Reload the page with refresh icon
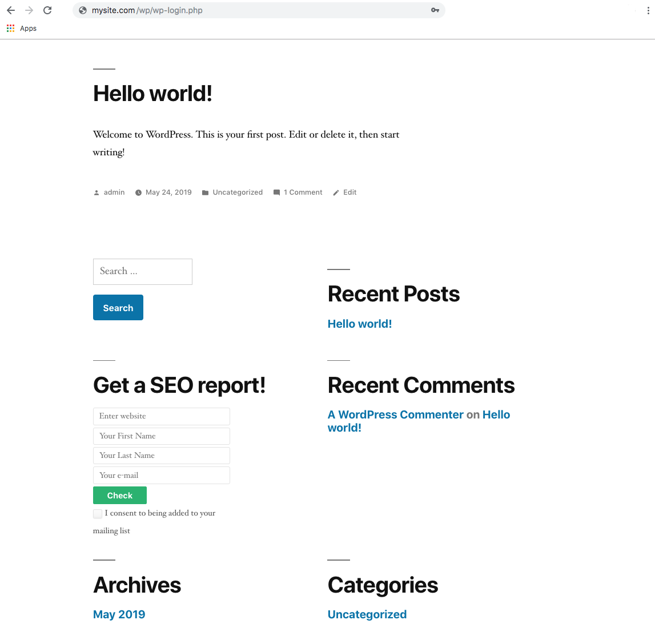Viewport: 655px width, 644px height. coord(48,10)
